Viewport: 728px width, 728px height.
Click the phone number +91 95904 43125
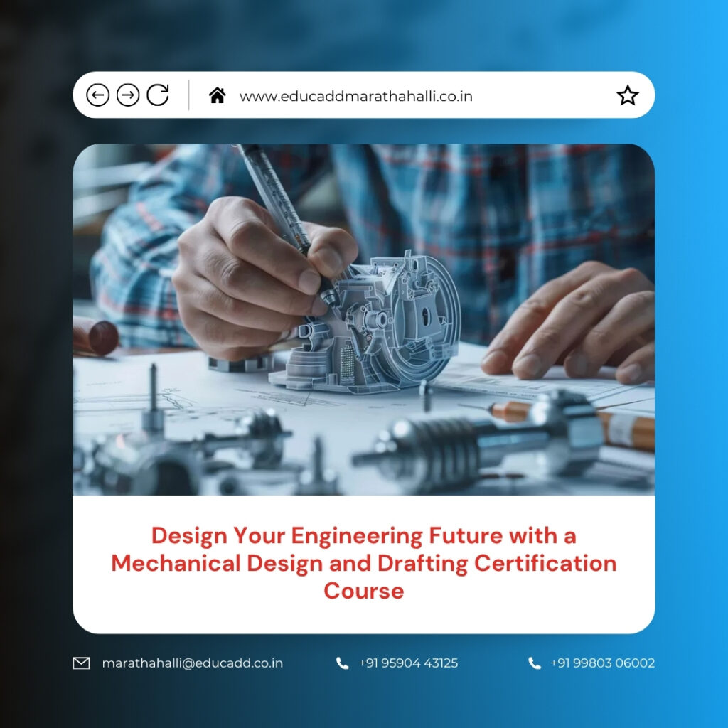[408, 663]
